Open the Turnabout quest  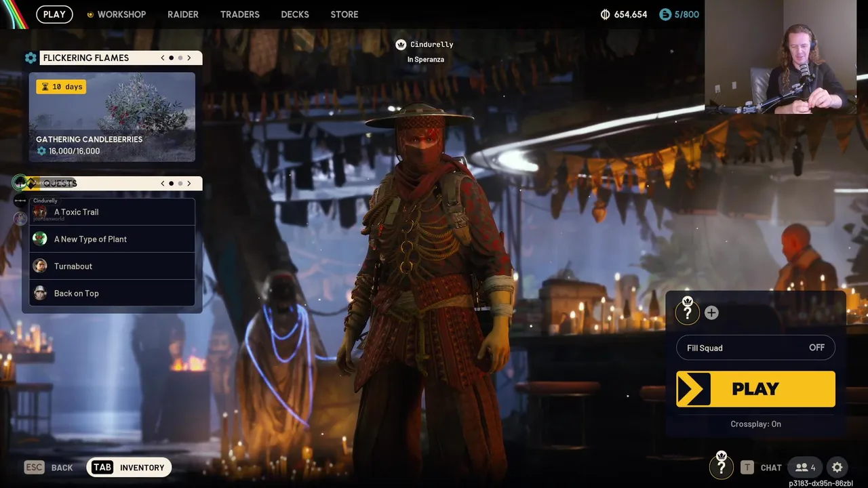(x=112, y=266)
